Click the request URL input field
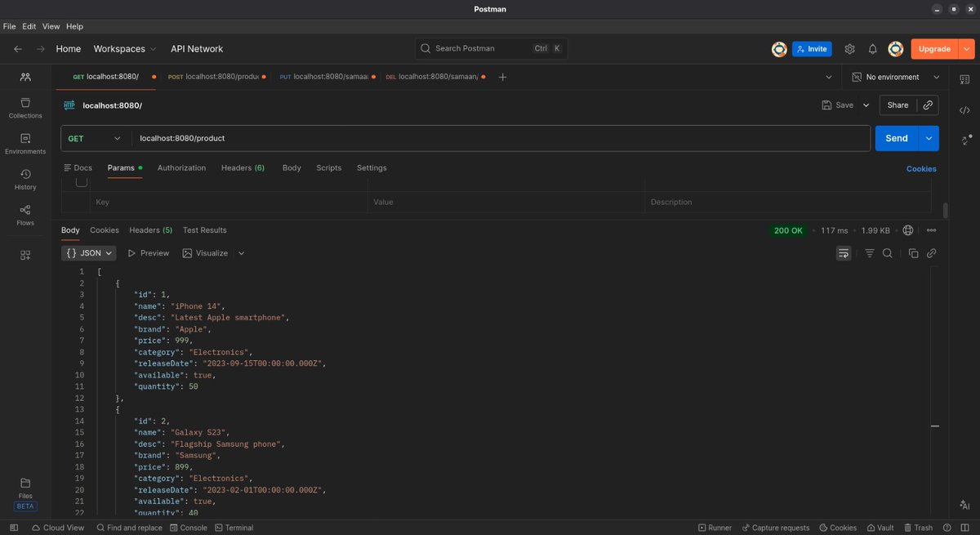This screenshot has width=980, height=535. 501,138
